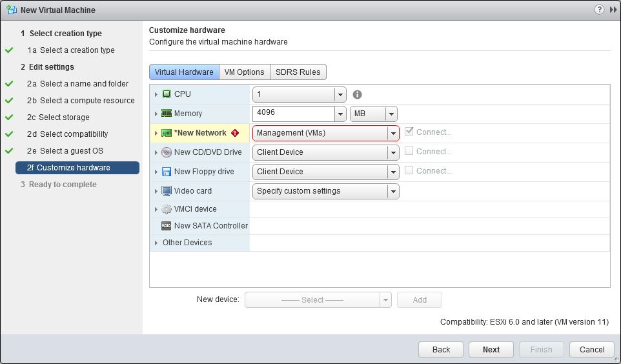This screenshot has height=364, width=621.
Task: Switch to the VM Options tab
Action: click(x=245, y=72)
